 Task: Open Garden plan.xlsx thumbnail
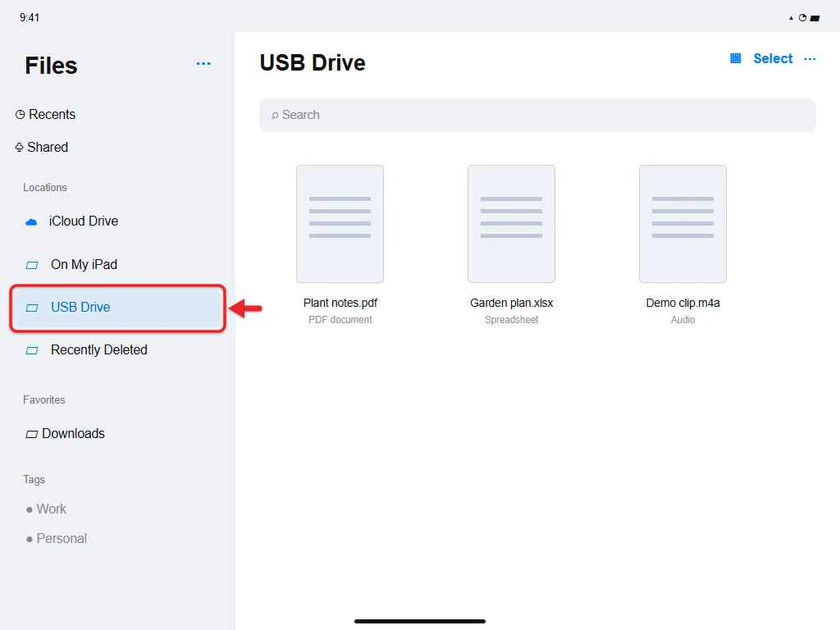coord(512,224)
